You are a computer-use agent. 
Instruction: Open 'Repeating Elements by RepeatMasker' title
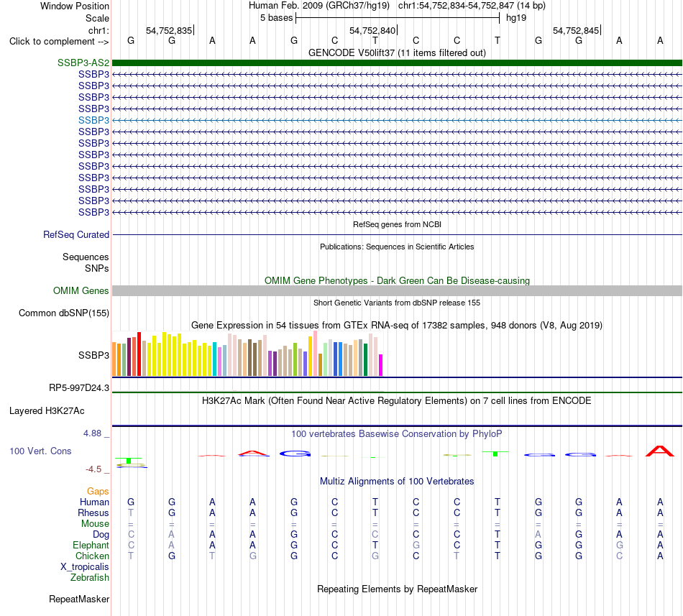coord(397,589)
